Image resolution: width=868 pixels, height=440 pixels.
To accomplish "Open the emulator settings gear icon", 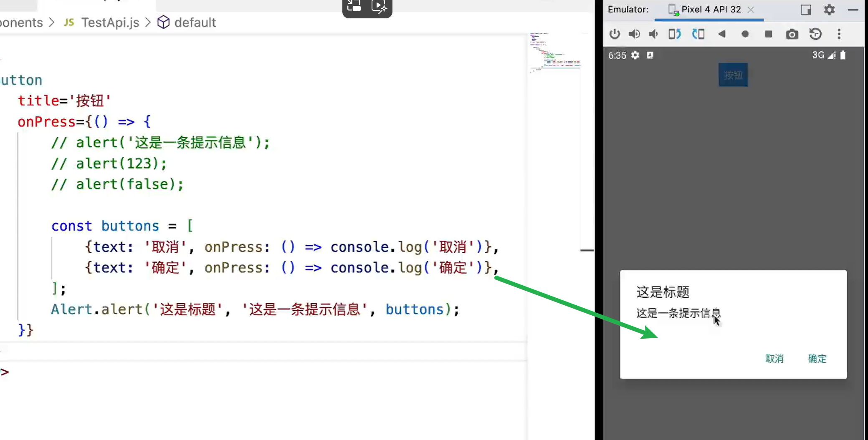I will pos(829,9).
